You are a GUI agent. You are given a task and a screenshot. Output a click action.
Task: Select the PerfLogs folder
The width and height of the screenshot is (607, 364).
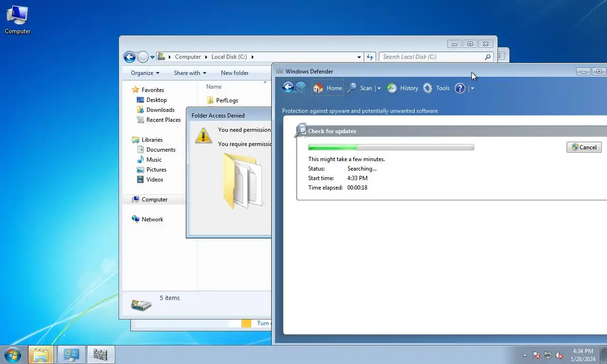pyautogui.click(x=227, y=100)
